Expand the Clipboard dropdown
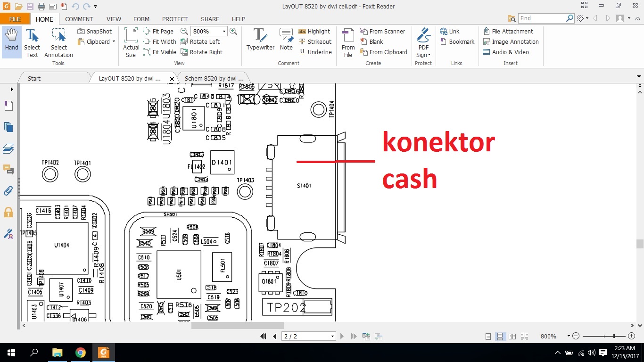Image resolution: width=644 pixels, height=362 pixels. click(113, 41)
